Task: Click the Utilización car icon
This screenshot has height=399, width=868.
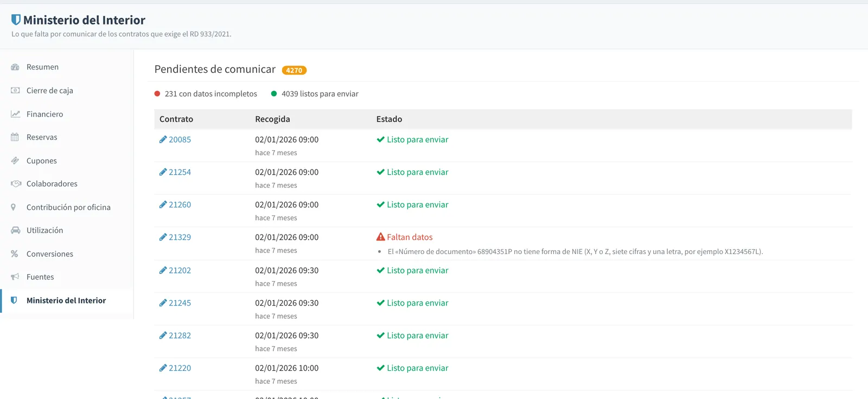Action: tap(15, 231)
